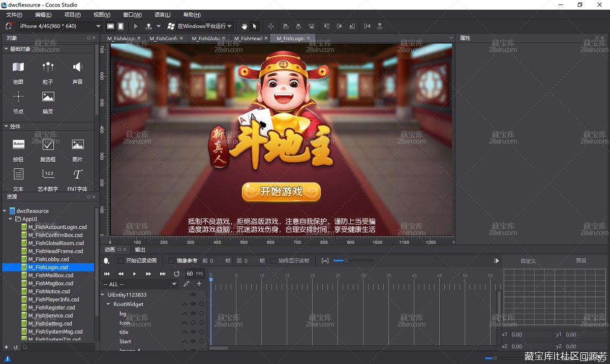Open the 视图(V) menu
This screenshot has width=610, height=364.
click(102, 15)
